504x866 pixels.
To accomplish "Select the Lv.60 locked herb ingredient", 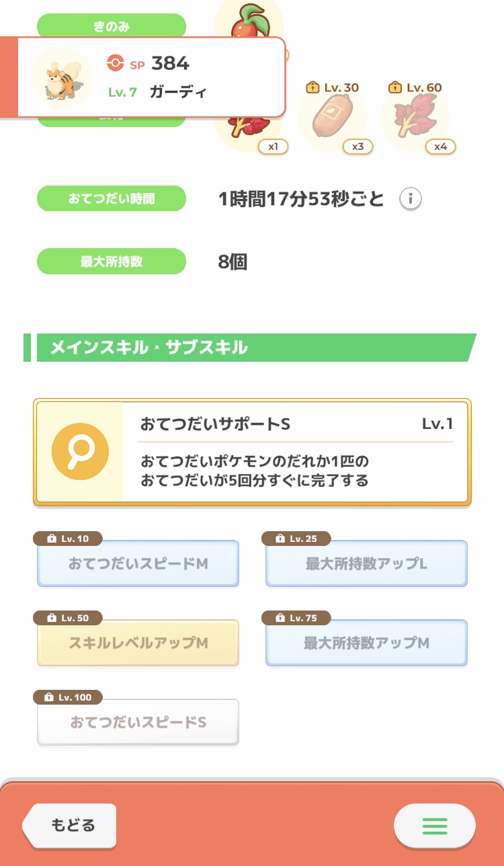I will coord(415,120).
